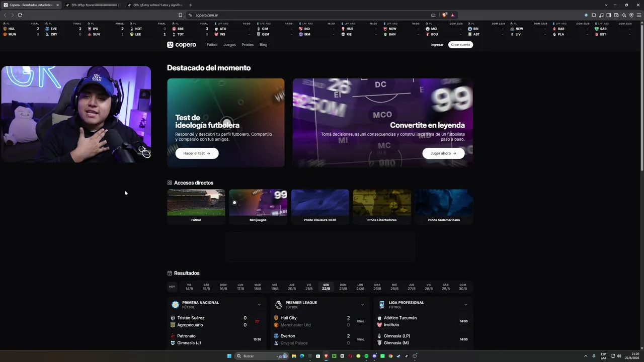The image size is (644, 362).
Task: Open the Brave browser main menu
Action: pos(639,15)
